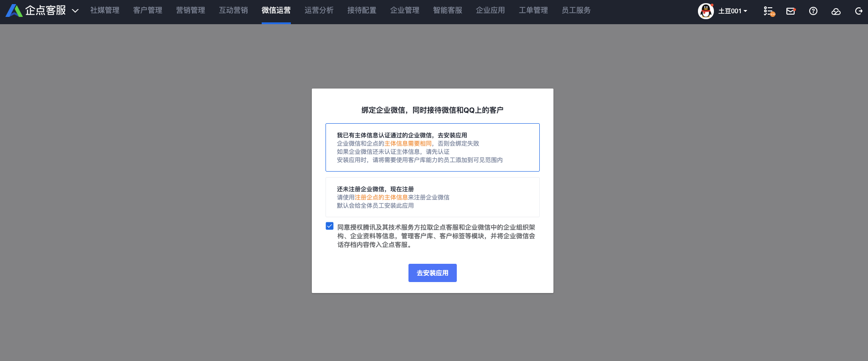Click the dialog title 绑定企业微信
Image resolution: width=868 pixels, height=361 pixels.
[x=433, y=110]
